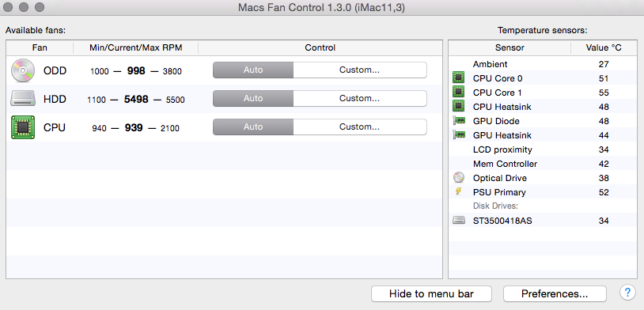The image size is (644, 310).
Task: Click the HDD fan name label
Action: [55, 100]
